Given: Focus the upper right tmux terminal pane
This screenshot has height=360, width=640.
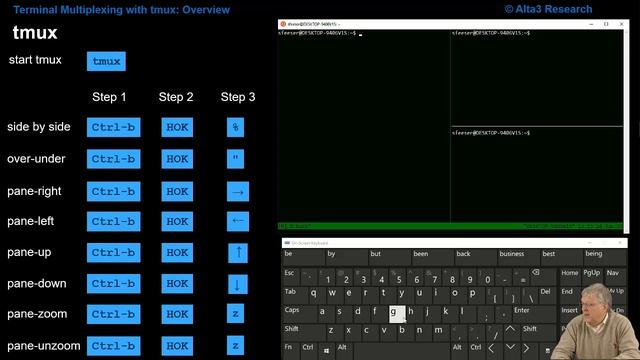Looking at the screenshot, I should [537, 78].
